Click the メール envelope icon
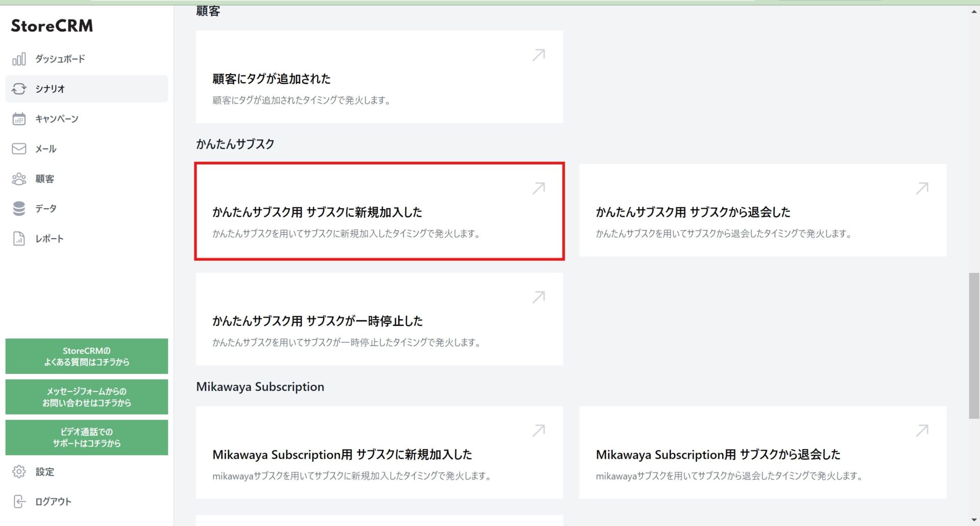The height and width of the screenshot is (526, 980). coord(19,149)
